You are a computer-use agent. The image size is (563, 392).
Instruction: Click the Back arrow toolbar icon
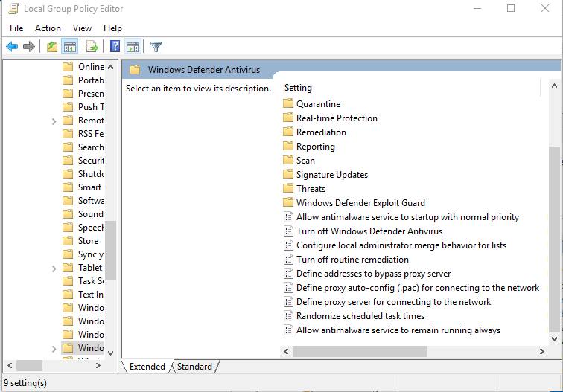pyautogui.click(x=12, y=47)
